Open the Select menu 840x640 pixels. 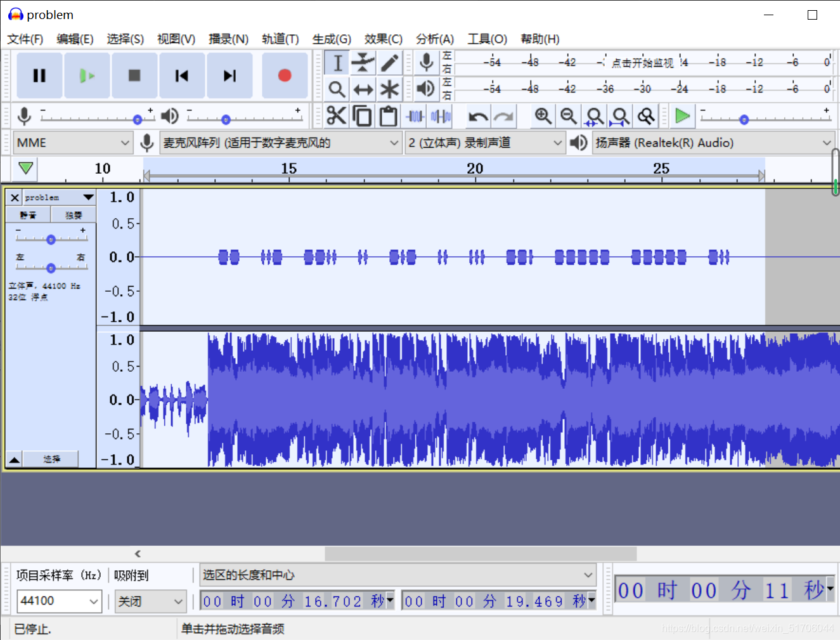pyautogui.click(x=126, y=39)
